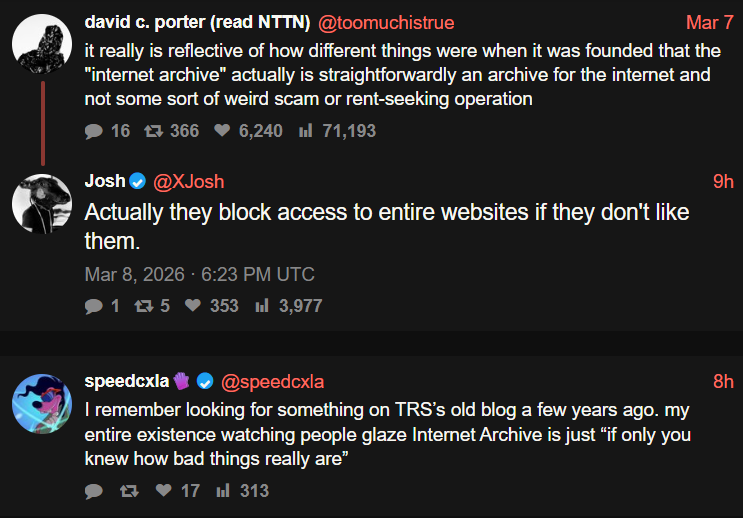This screenshot has width=743, height=518.
Task: Click the 8h timestamp on speedcxla's tweet
Action: coord(723,381)
